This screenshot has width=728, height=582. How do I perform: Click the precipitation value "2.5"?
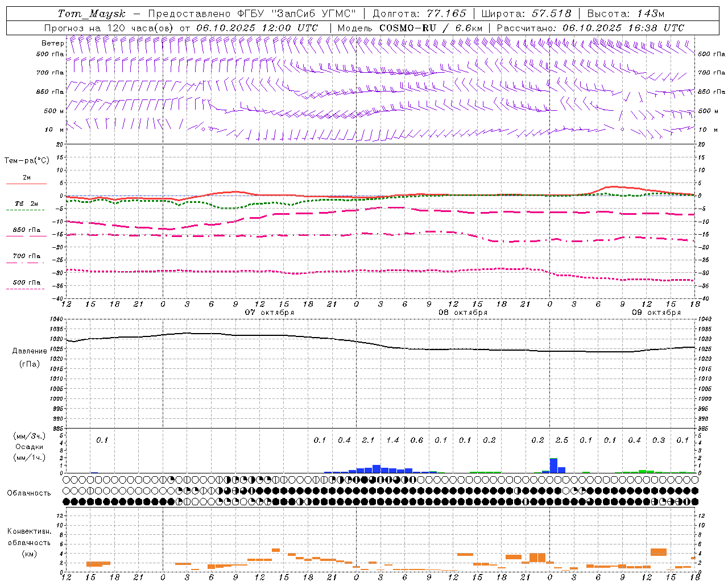coord(561,440)
